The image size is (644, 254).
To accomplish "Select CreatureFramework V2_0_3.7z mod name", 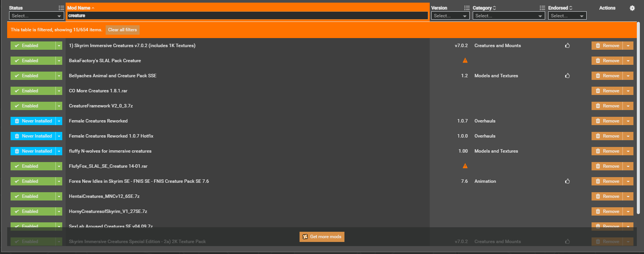I will [x=101, y=106].
